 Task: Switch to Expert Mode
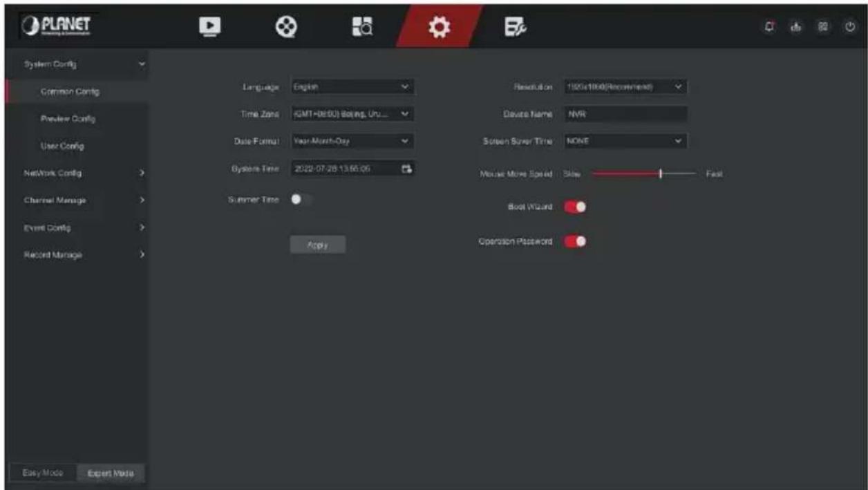click(x=109, y=473)
